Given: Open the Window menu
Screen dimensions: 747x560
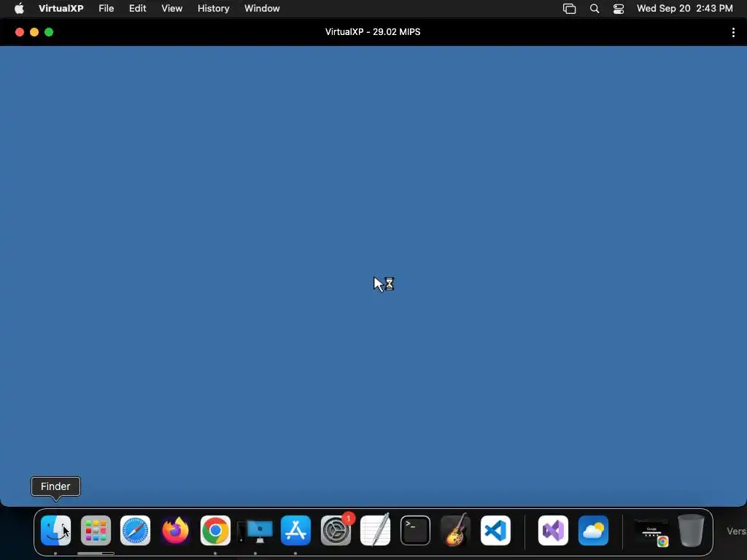Looking at the screenshot, I should click(262, 9).
